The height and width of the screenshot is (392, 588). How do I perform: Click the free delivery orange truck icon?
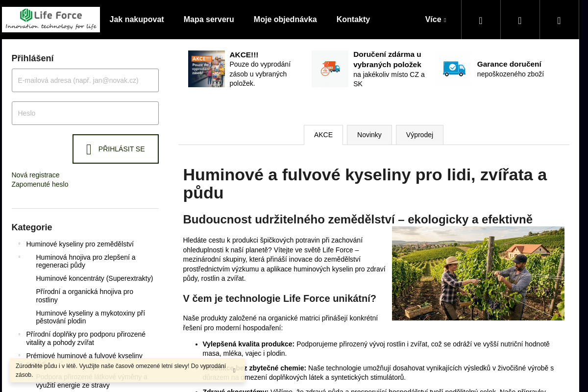tap(330, 69)
